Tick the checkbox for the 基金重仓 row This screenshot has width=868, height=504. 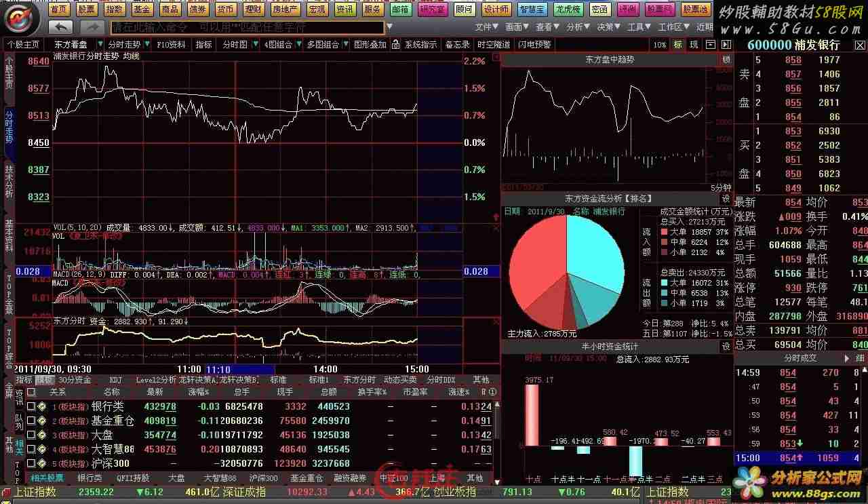31,421
